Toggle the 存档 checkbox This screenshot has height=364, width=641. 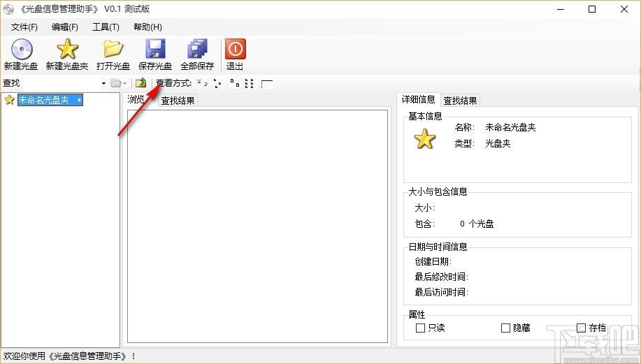tap(581, 328)
